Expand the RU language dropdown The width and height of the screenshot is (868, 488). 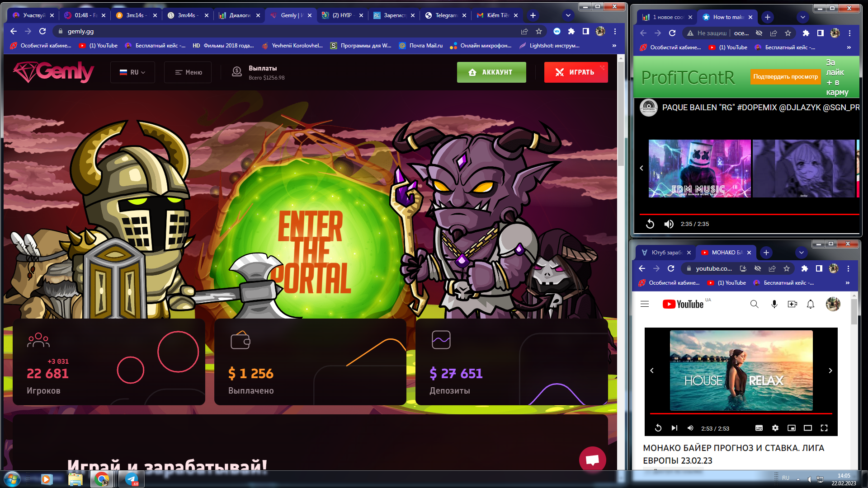[132, 72]
